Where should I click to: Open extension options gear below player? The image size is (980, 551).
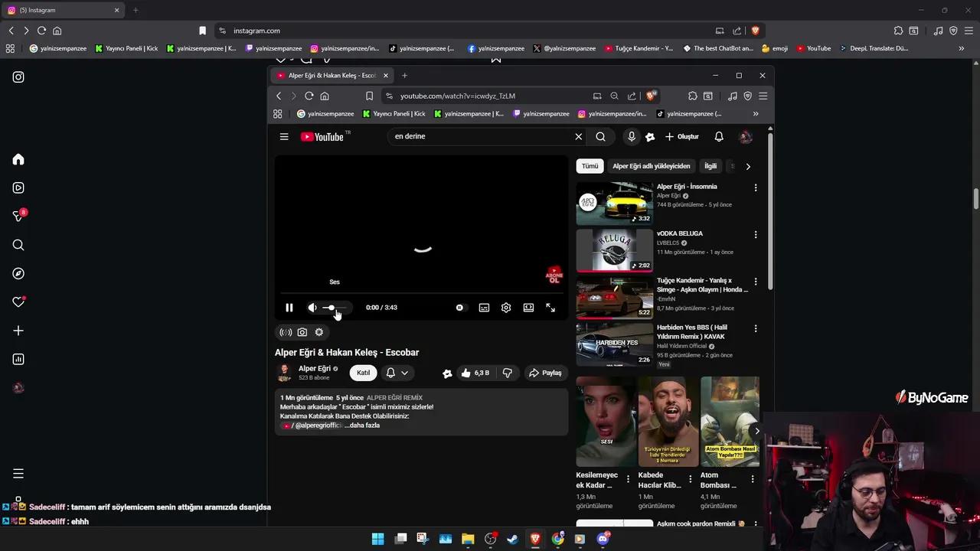click(319, 332)
